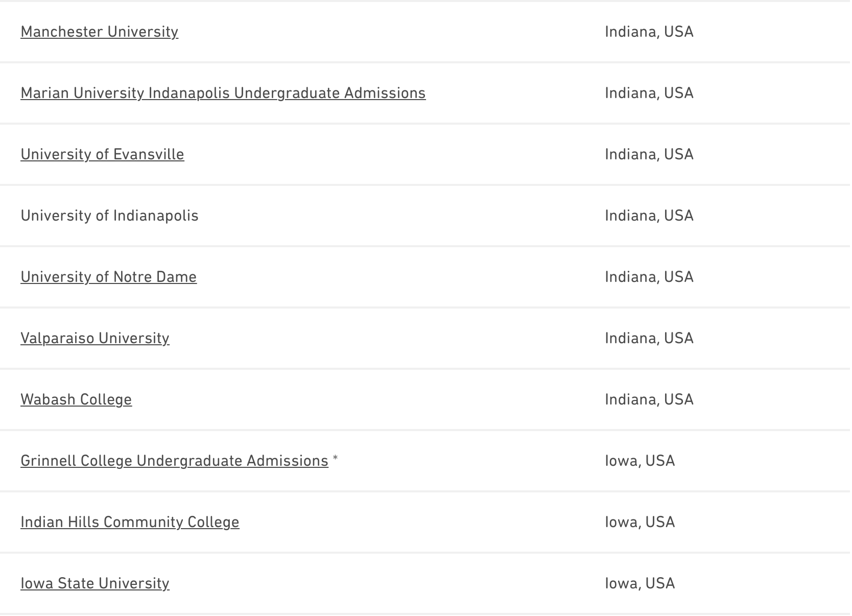Click Indiana, USA next to Manchester University
852x616 pixels.
(x=649, y=32)
